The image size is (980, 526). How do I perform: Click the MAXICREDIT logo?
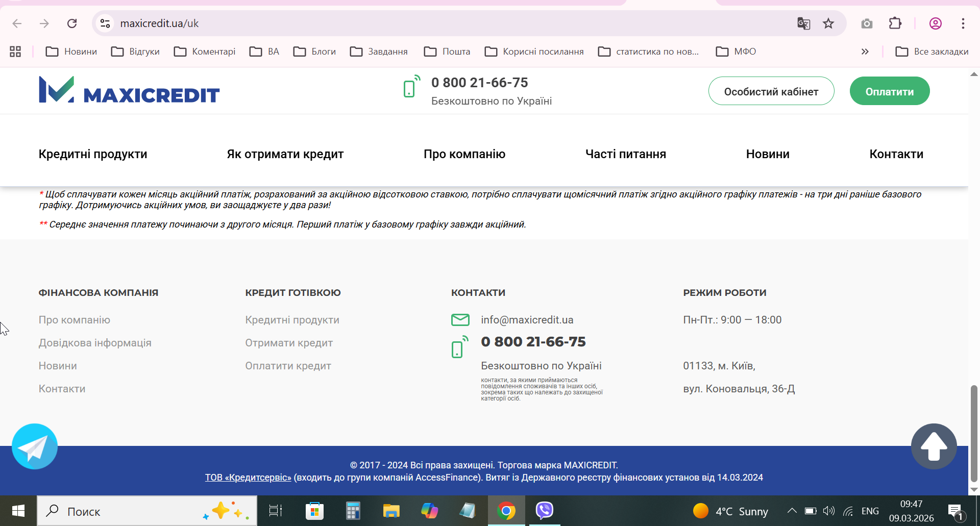point(129,90)
